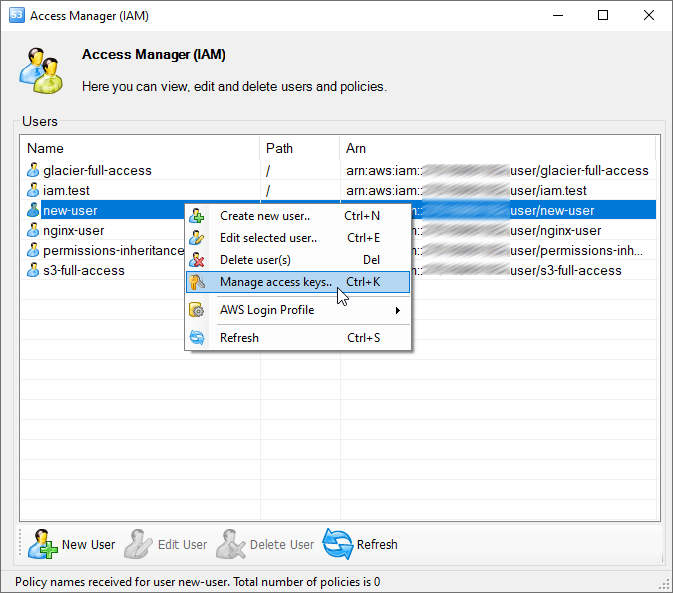Click the Manage access keys keys icon

[197, 282]
